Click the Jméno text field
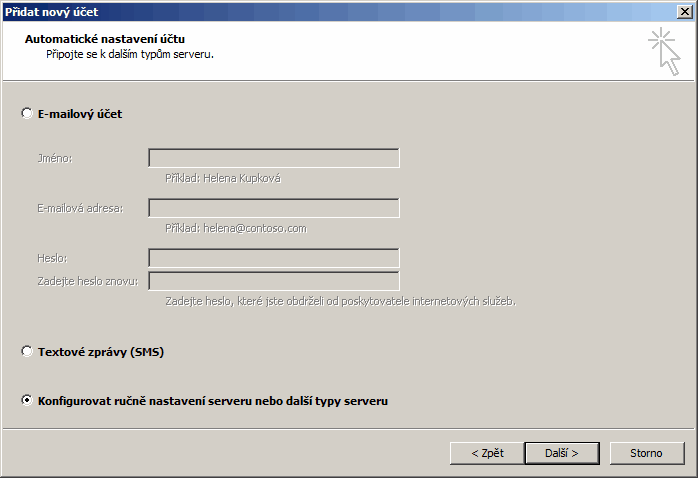The image size is (698, 478). 274,158
